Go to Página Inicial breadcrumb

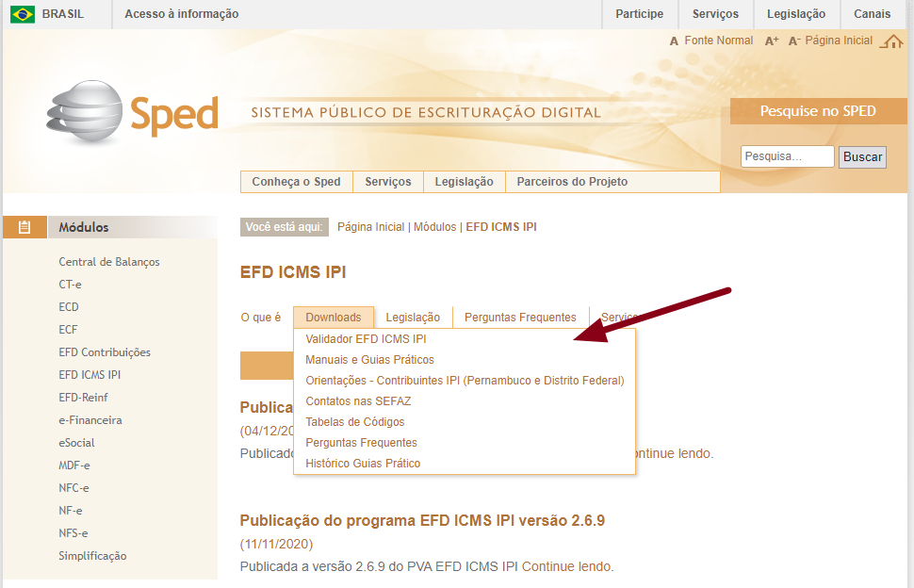click(x=370, y=227)
